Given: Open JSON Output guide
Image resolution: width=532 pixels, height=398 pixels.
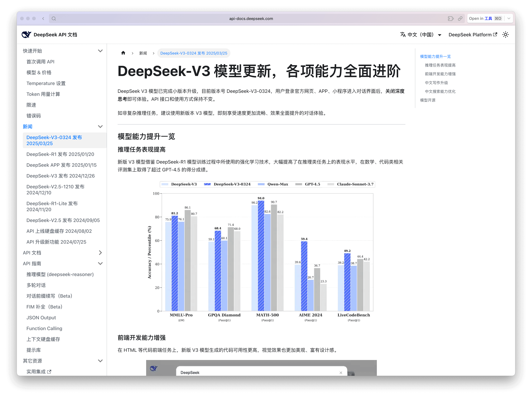Looking at the screenshot, I should click(41, 318).
